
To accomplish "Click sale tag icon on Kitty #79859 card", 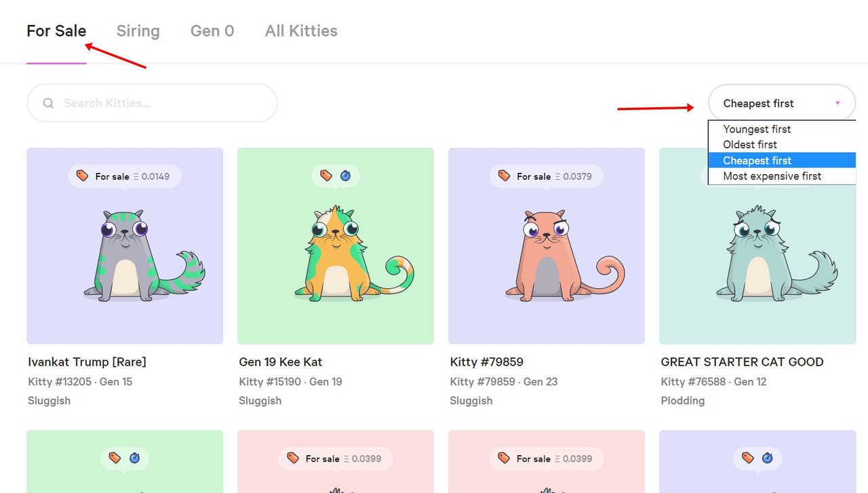I will point(504,176).
